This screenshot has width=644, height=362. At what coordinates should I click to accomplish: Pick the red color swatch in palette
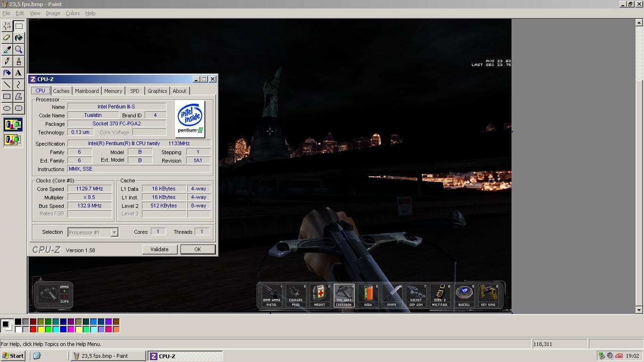[x=33, y=329]
